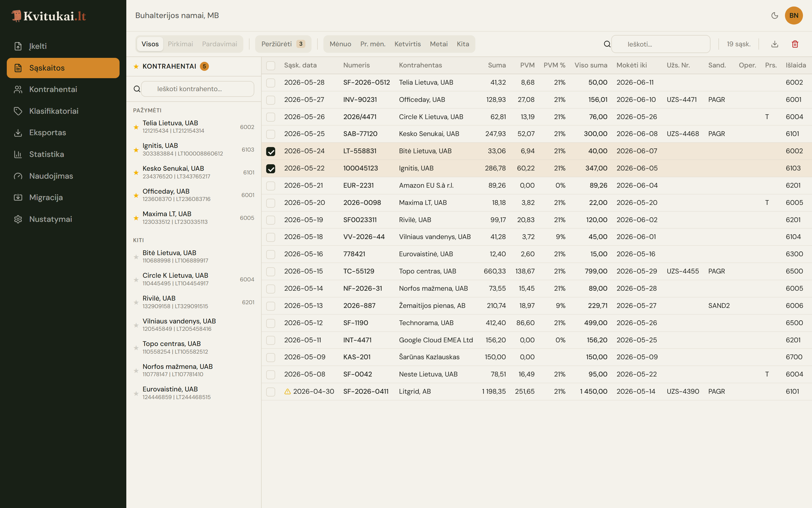Click warning icon on Litgrid invoice row
The image size is (812, 508).
(x=287, y=391)
